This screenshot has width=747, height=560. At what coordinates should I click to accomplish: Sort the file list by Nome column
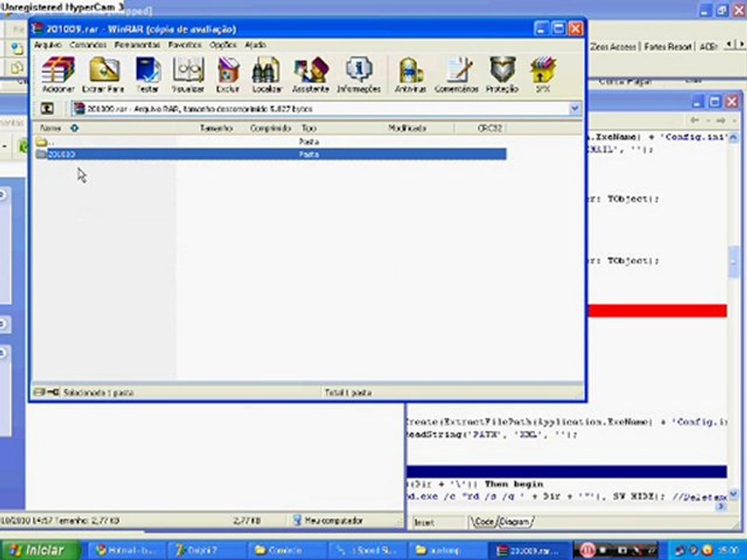pos(50,128)
